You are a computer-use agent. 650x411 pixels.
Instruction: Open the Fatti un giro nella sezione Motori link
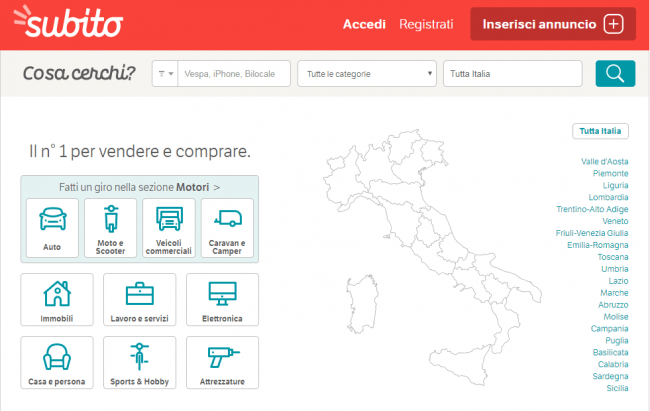[x=140, y=187]
